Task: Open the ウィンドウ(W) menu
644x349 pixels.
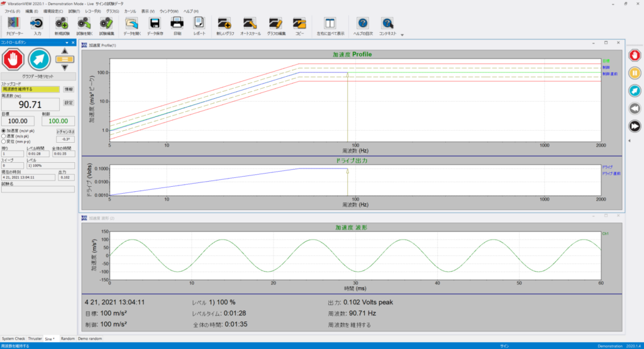Action: coord(169,11)
